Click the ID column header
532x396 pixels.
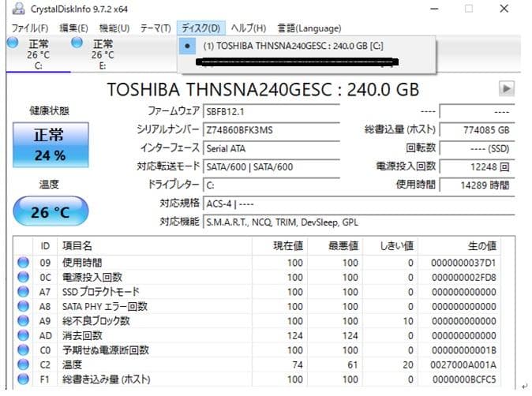[45, 246]
